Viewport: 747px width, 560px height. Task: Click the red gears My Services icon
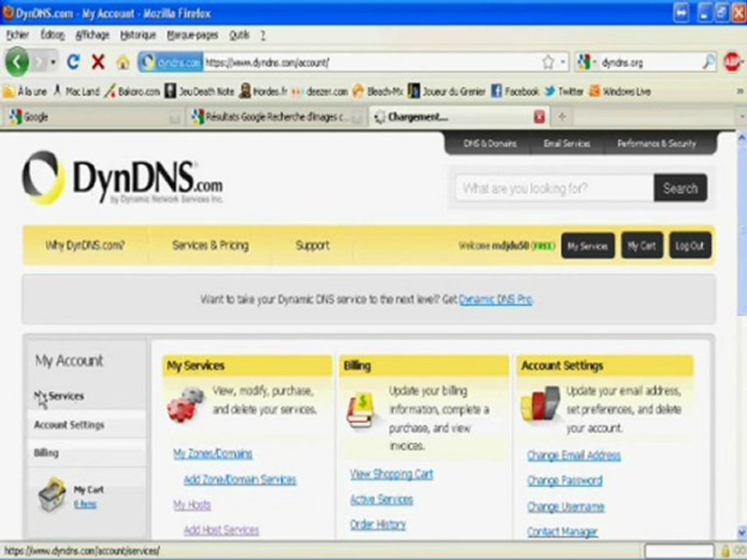185,404
